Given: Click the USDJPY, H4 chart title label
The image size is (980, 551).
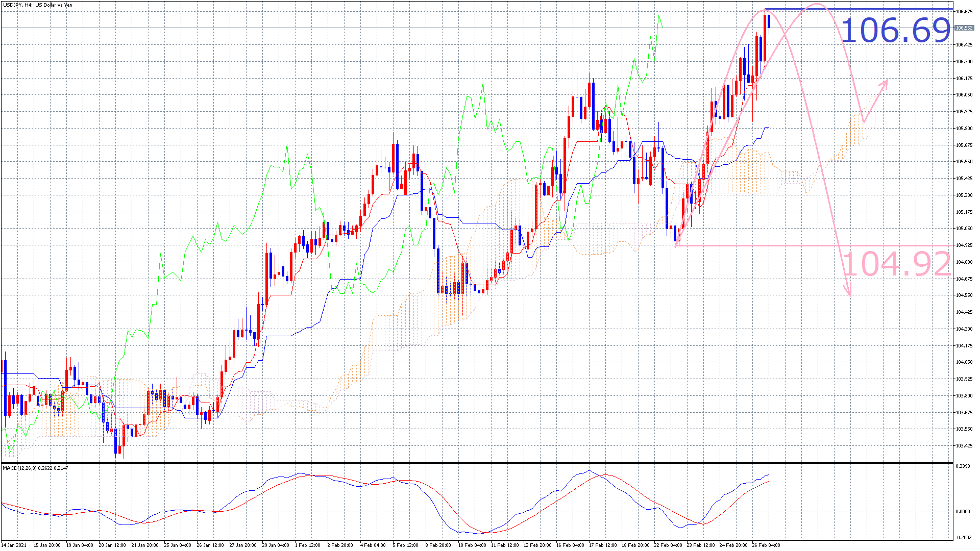Looking at the screenshot, I should click(37, 5).
